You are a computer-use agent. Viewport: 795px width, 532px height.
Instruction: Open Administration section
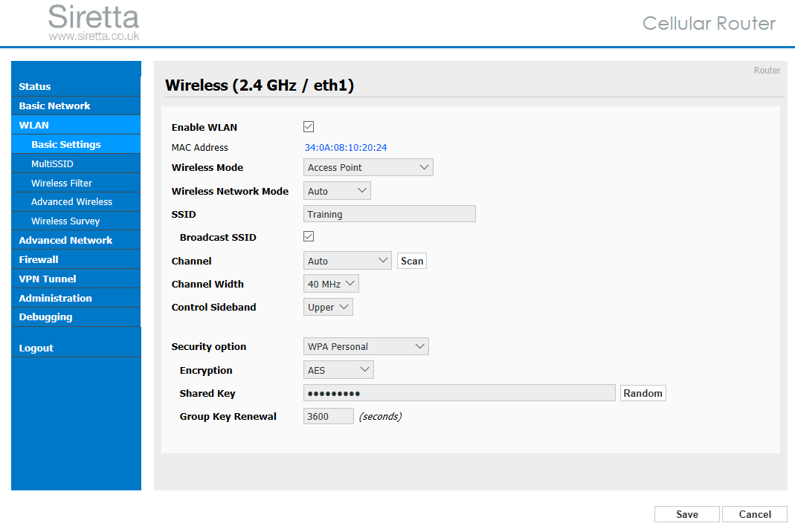[76, 298]
